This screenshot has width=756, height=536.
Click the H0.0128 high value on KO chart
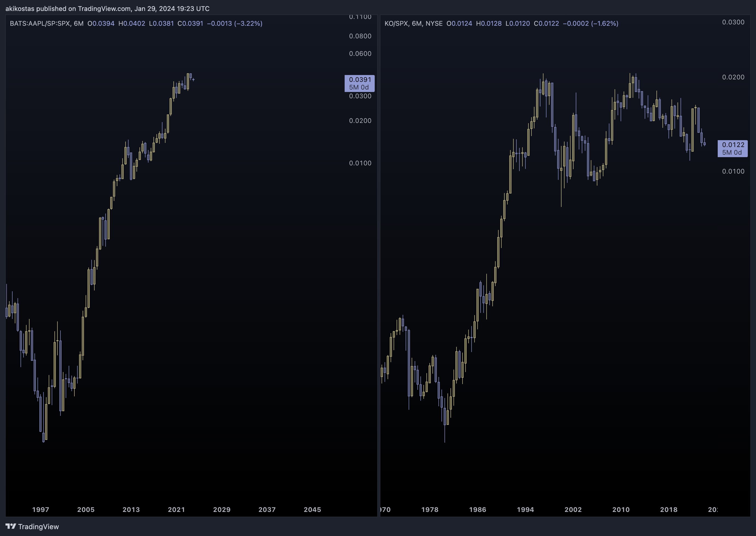click(x=489, y=24)
